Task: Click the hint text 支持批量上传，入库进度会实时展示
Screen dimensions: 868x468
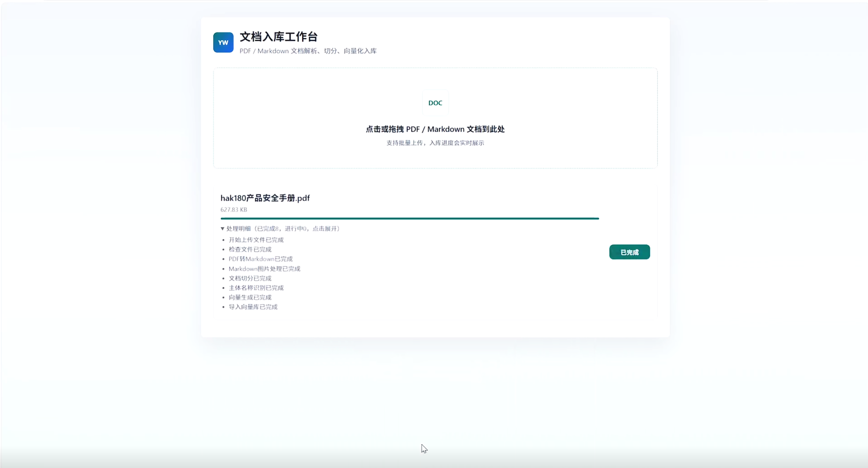Action: tap(435, 143)
